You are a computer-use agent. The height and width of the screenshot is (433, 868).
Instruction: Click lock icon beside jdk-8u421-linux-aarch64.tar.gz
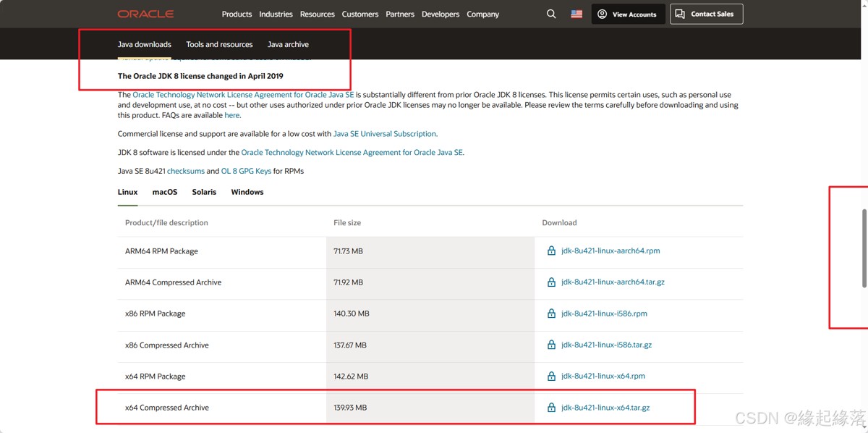[551, 282]
